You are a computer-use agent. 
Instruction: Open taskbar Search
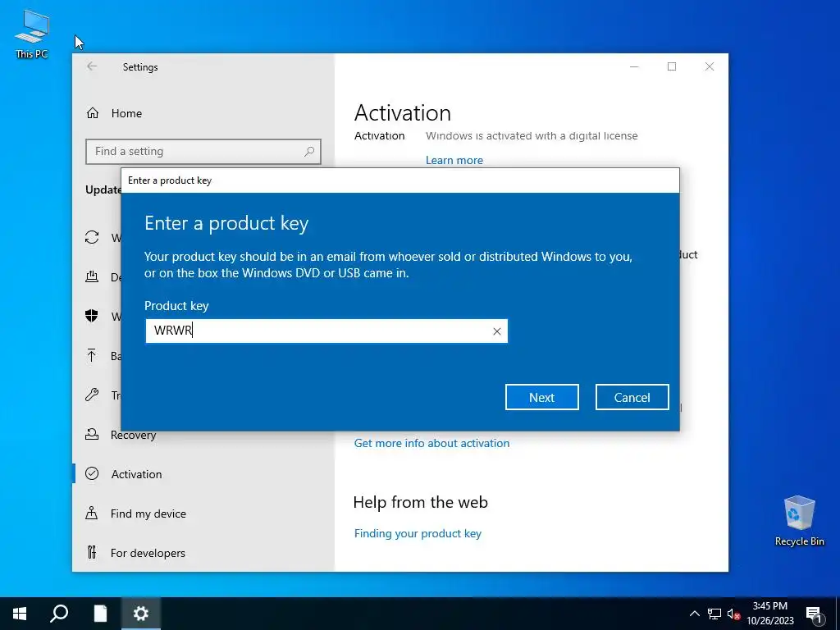coord(59,614)
